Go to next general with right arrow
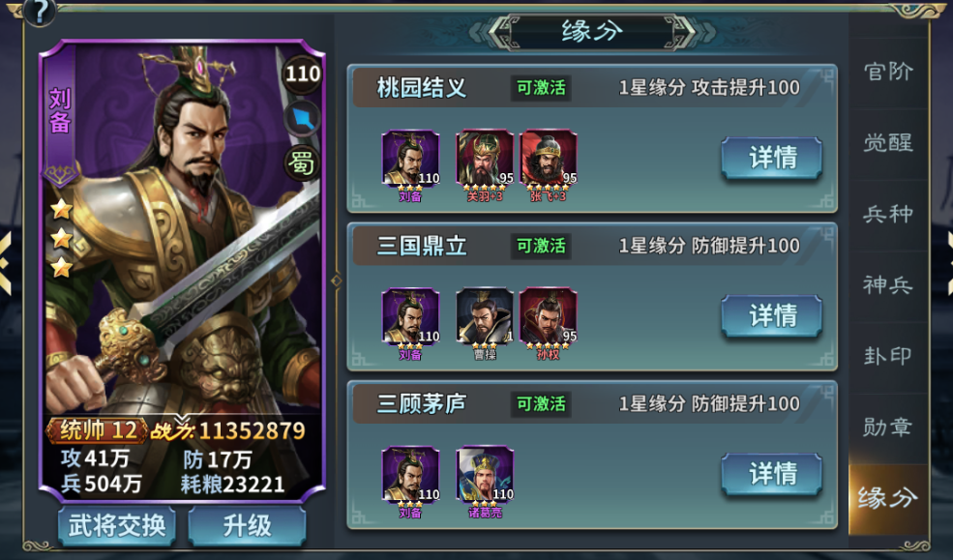Screen dimensions: 953x560 [947, 264]
